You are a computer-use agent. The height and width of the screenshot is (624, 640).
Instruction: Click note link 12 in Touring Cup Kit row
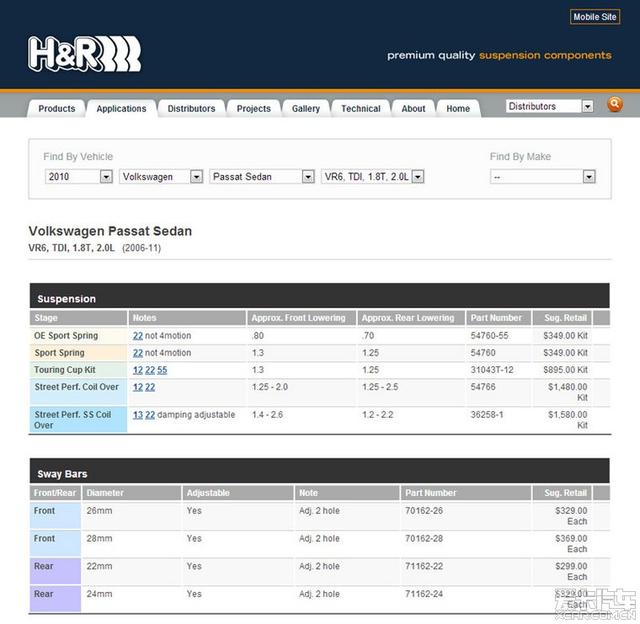pos(138,370)
